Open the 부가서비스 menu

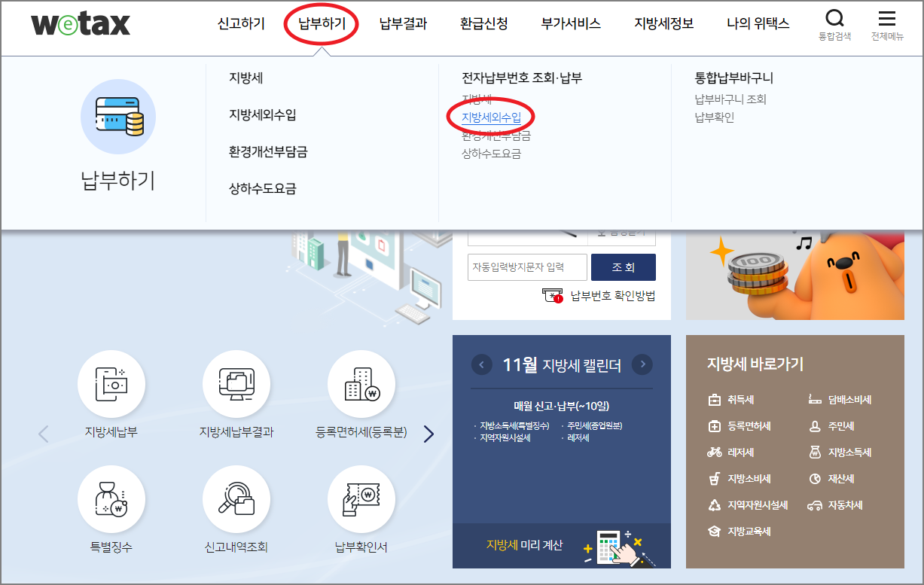tap(571, 23)
